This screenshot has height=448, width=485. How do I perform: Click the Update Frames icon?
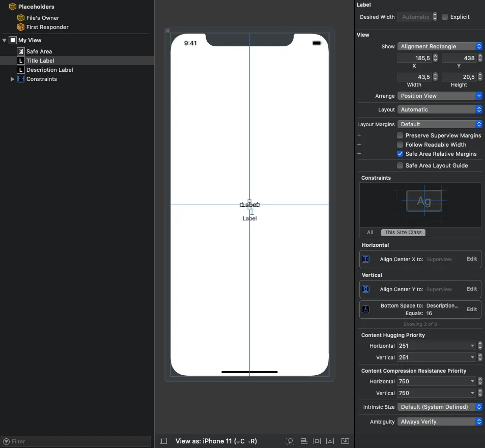291,441
